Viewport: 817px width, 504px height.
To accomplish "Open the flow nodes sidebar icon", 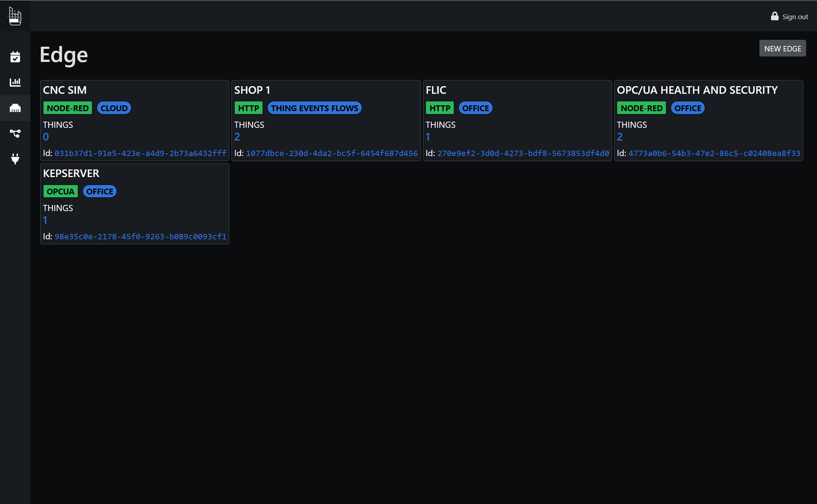I will click(x=15, y=133).
